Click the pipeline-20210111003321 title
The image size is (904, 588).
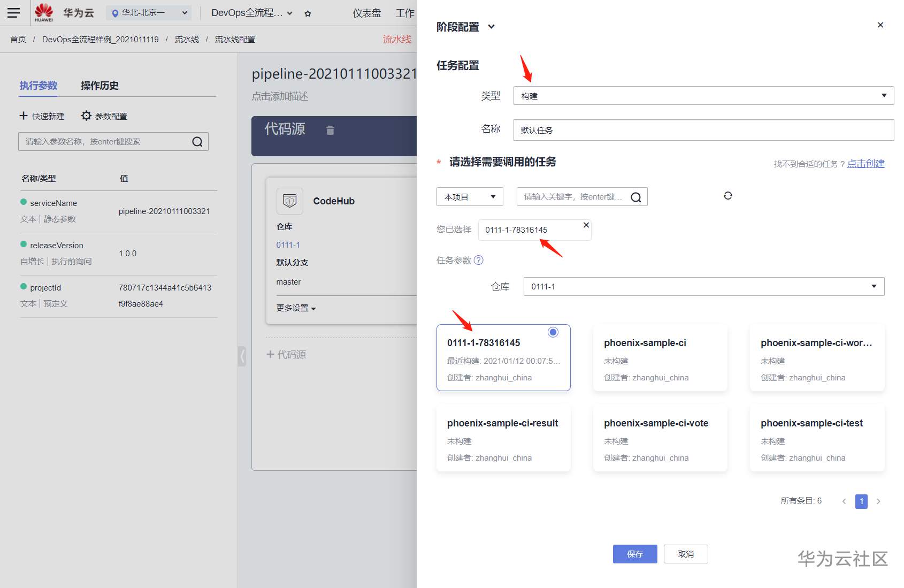click(334, 74)
